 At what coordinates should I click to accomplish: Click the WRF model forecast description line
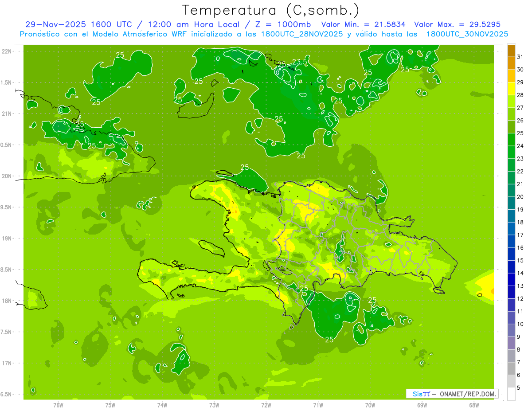click(264, 34)
